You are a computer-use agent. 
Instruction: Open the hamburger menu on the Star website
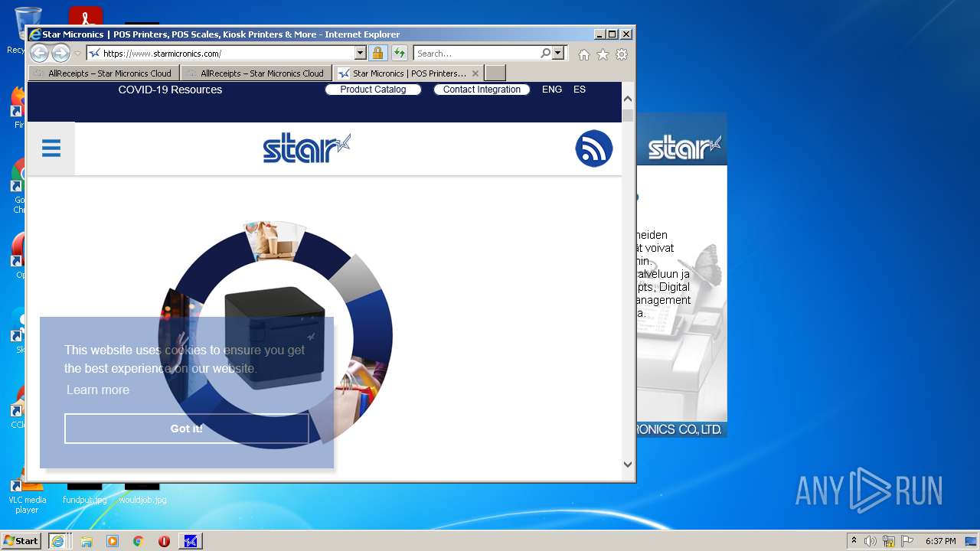click(x=51, y=148)
